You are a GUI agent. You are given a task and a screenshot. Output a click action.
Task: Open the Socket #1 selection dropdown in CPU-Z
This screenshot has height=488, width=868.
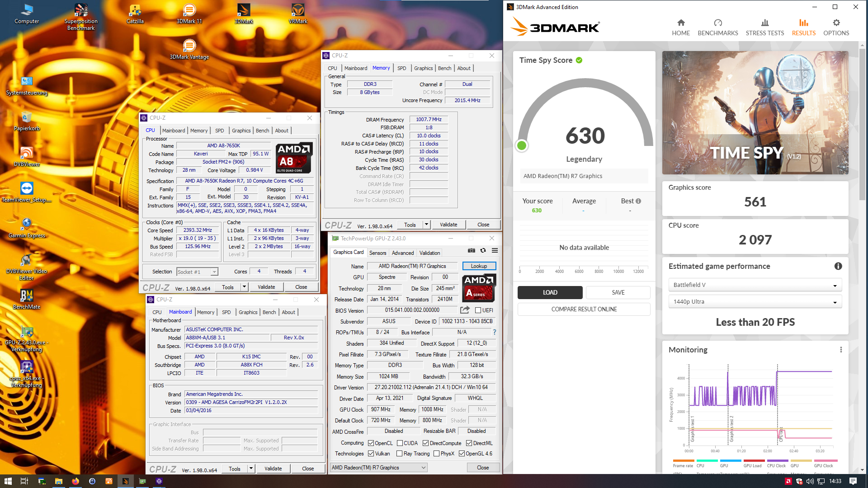point(197,272)
